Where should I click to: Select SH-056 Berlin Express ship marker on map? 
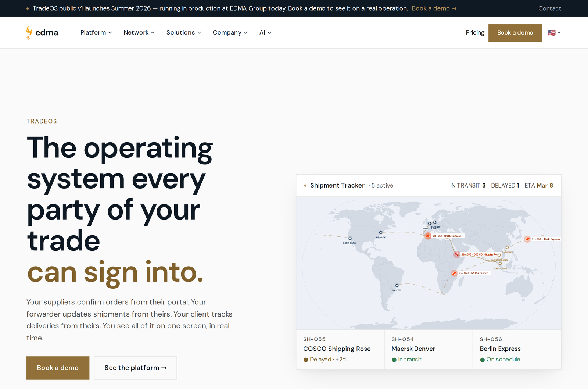point(527,239)
